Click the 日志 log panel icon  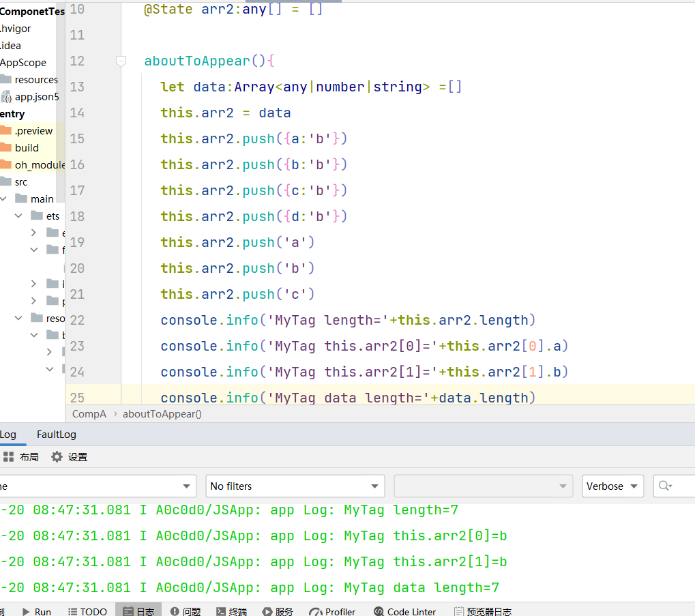(128, 612)
